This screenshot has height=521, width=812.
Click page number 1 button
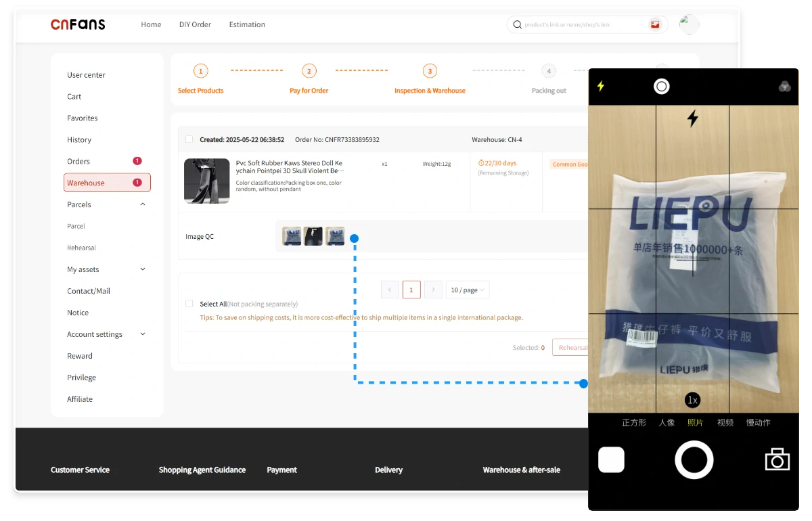point(411,290)
